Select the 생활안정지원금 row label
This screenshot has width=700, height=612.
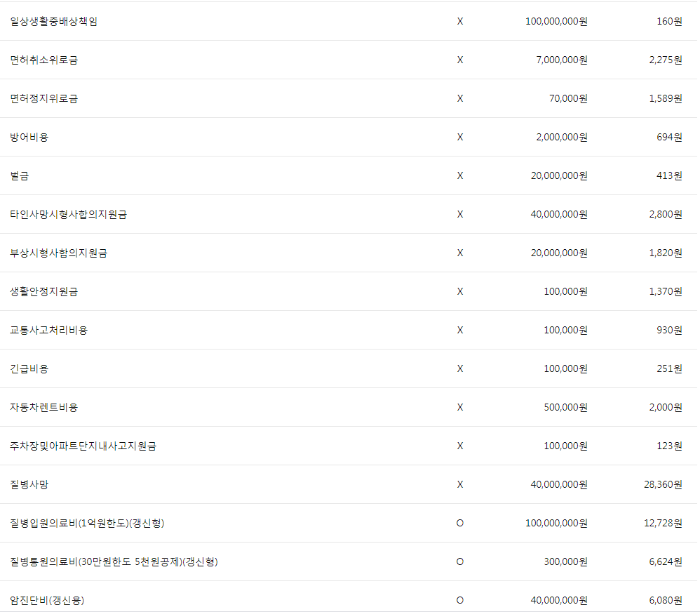[x=43, y=292]
